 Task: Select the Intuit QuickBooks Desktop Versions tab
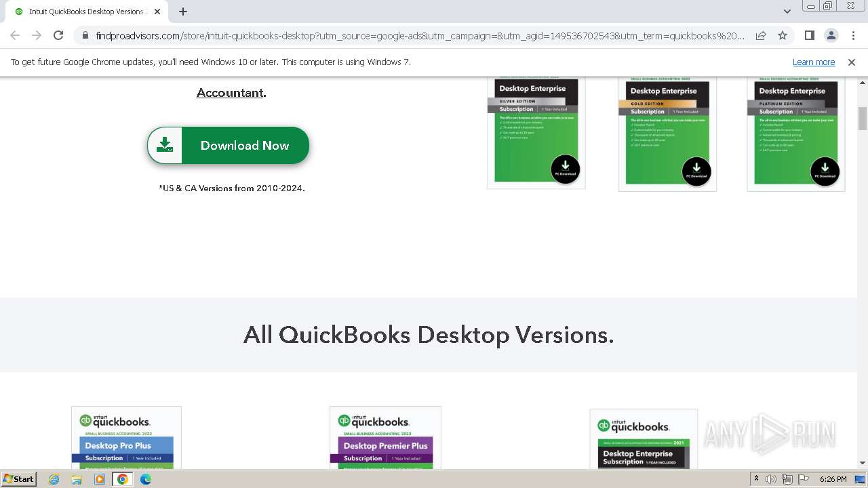click(x=86, y=12)
